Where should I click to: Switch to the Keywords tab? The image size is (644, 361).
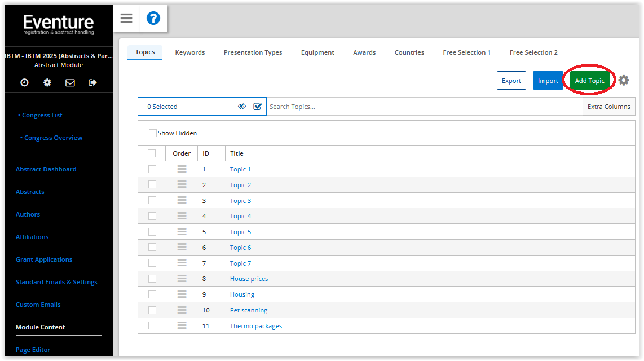(189, 52)
